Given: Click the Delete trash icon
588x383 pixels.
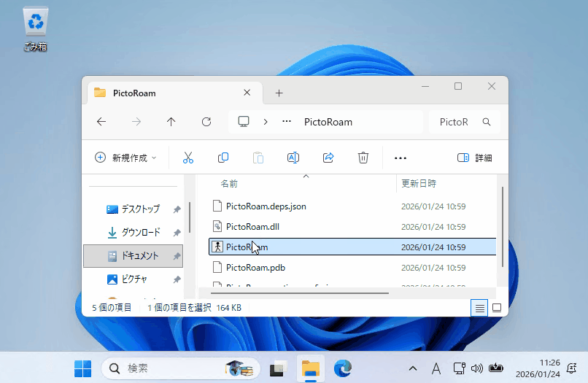Looking at the screenshot, I should click(363, 158).
